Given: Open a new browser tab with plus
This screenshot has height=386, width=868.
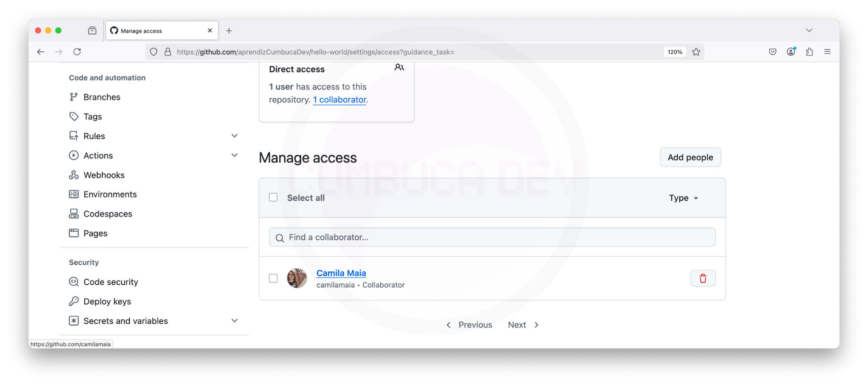Looking at the screenshot, I should [229, 31].
